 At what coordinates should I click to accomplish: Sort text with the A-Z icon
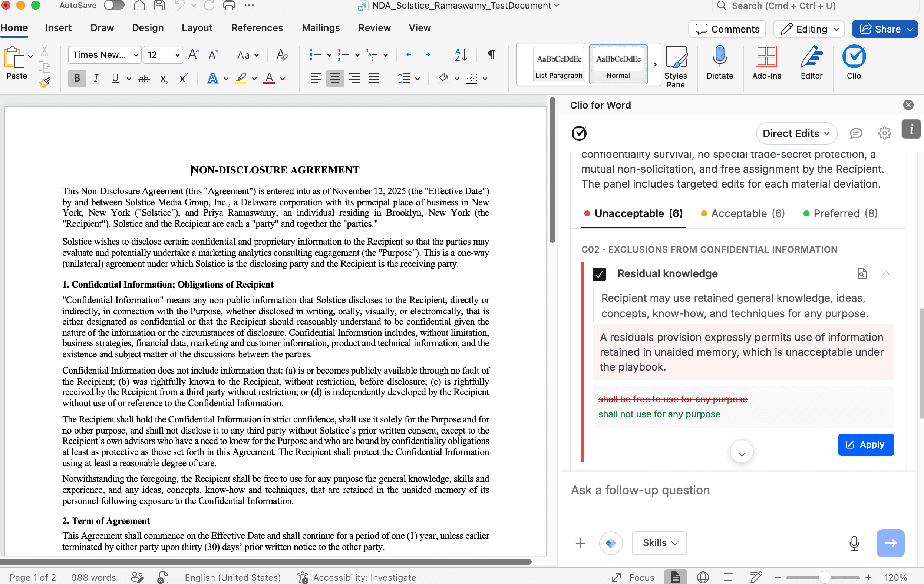click(461, 55)
